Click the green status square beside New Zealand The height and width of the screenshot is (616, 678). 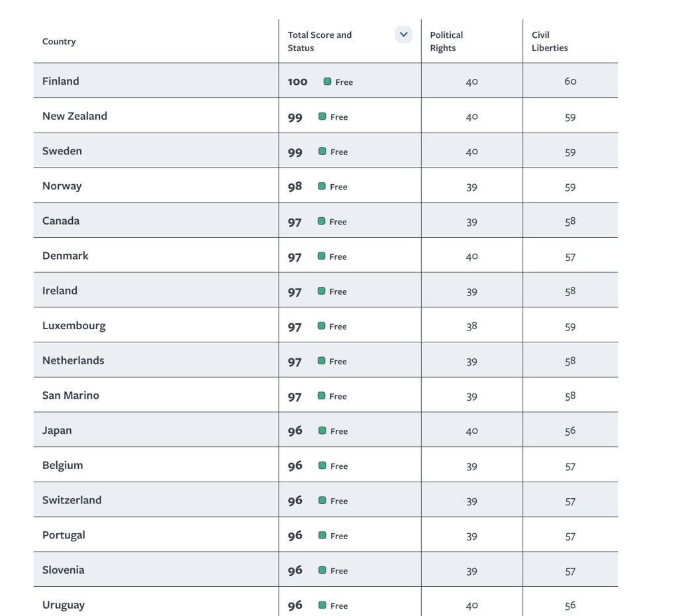[322, 117]
